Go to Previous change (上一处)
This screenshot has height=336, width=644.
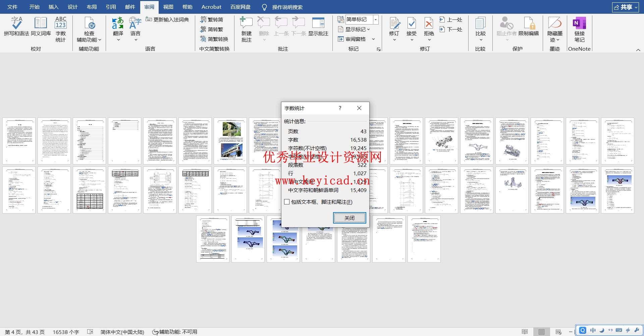pyautogui.click(x=451, y=19)
